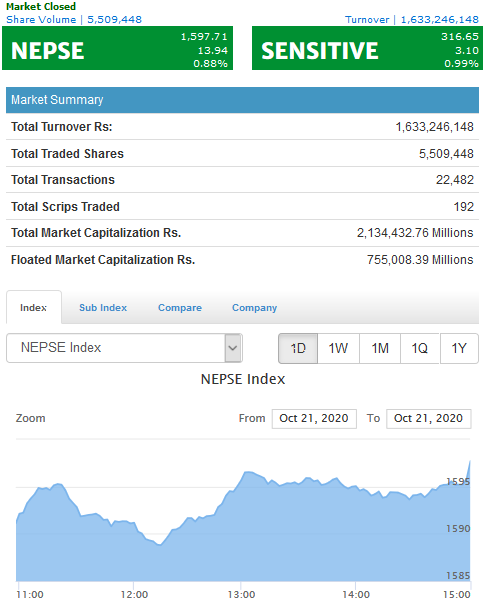Open the Company tab

[254, 308]
